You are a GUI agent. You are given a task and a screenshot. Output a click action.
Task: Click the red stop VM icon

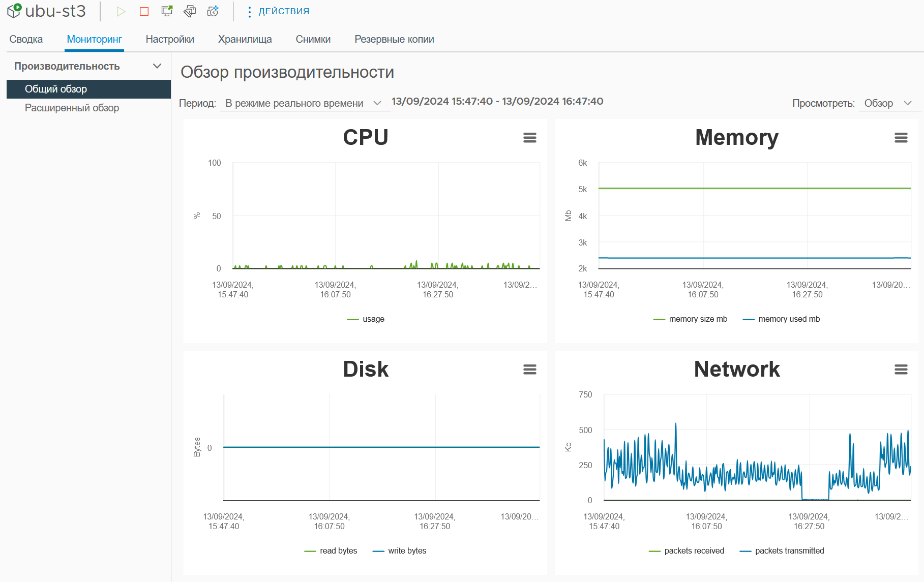[144, 11]
